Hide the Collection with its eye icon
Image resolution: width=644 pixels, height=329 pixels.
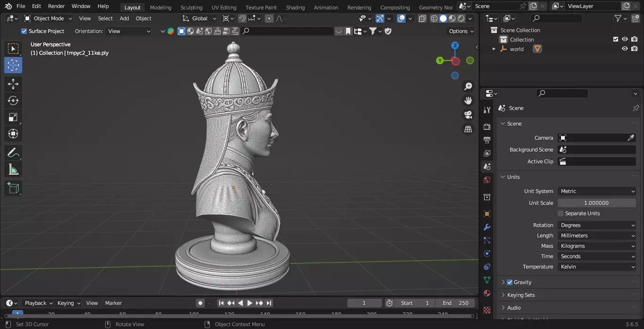(x=625, y=40)
